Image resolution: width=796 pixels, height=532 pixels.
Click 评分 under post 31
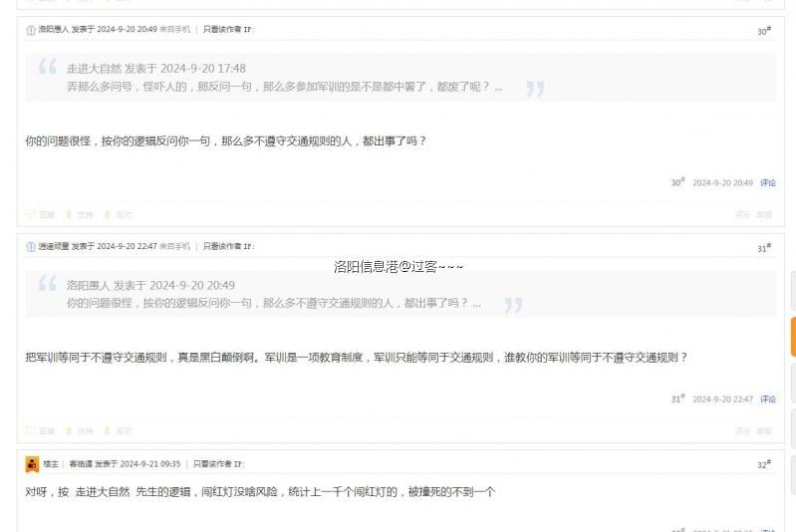(742, 431)
